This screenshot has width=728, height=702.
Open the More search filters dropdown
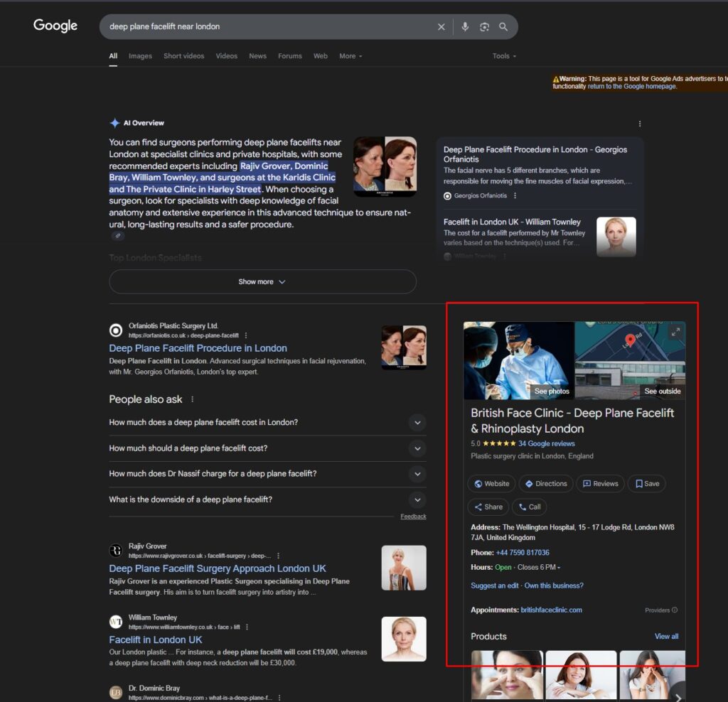[x=350, y=56]
